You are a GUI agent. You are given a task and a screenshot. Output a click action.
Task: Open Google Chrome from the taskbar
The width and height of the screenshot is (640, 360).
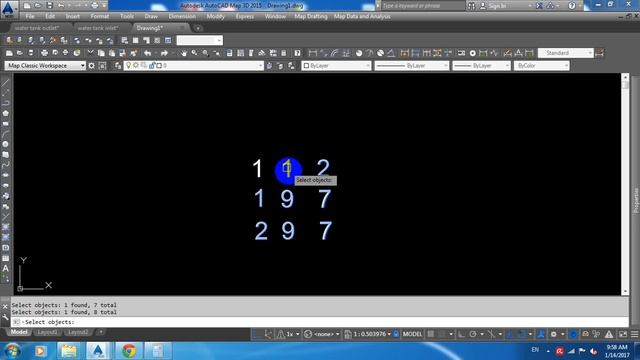pos(129,351)
